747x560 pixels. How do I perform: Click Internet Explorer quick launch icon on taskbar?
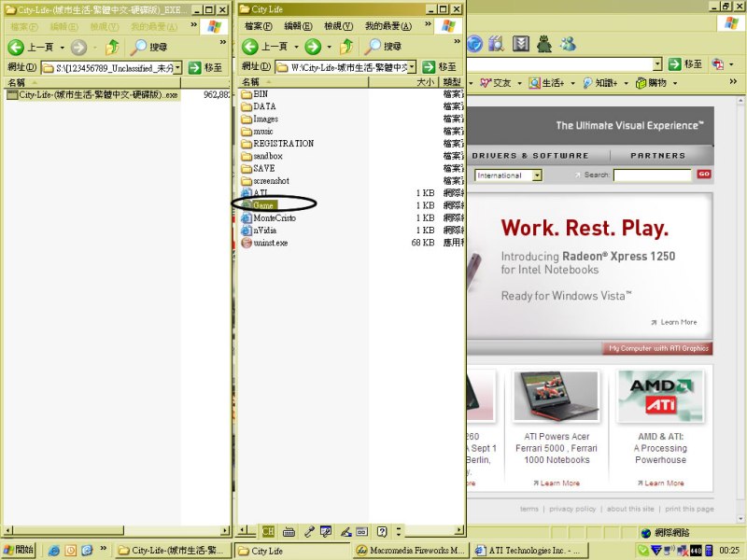pyautogui.click(x=54, y=551)
